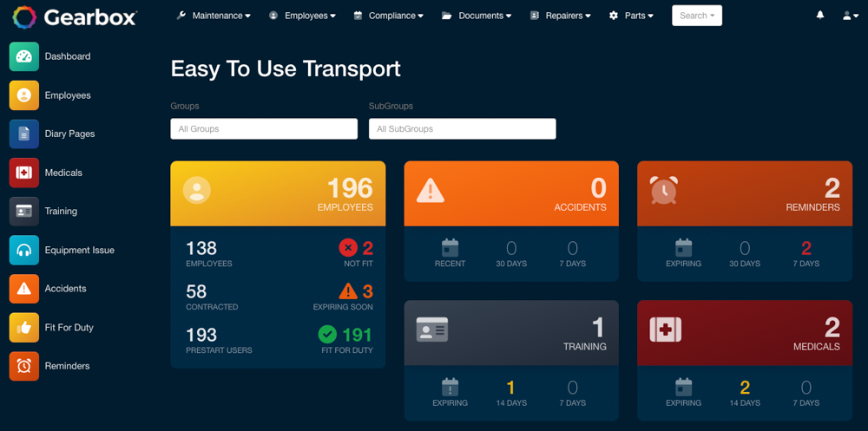The width and height of the screenshot is (868, 431).
Task: Open the Maintenance menu
Action: 214,16
